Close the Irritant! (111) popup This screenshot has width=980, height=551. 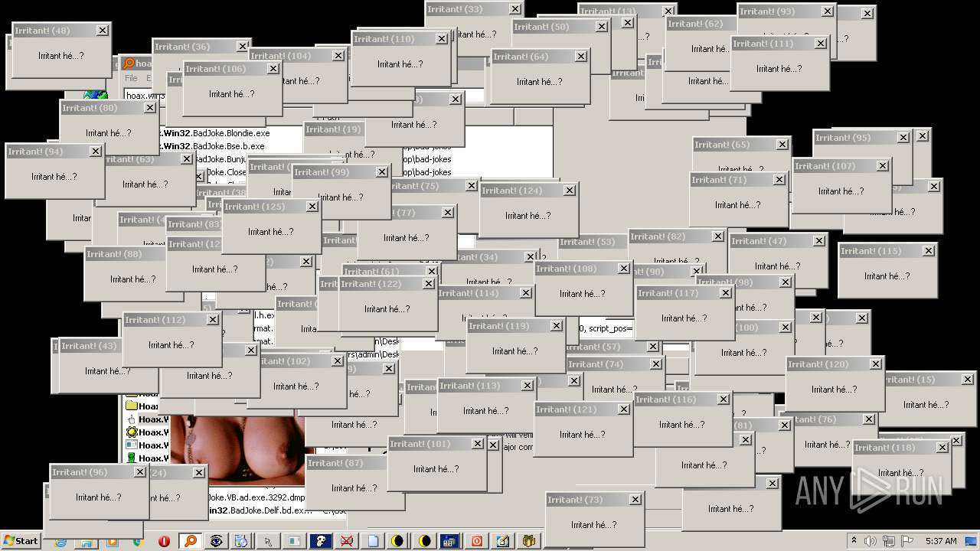pyautogui.click(x=820, y=44)
